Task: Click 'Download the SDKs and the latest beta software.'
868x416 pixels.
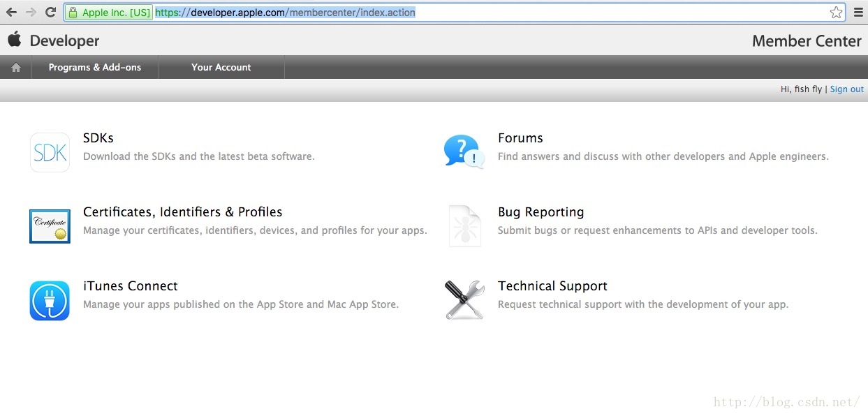Action: click(x=199, y=156)
